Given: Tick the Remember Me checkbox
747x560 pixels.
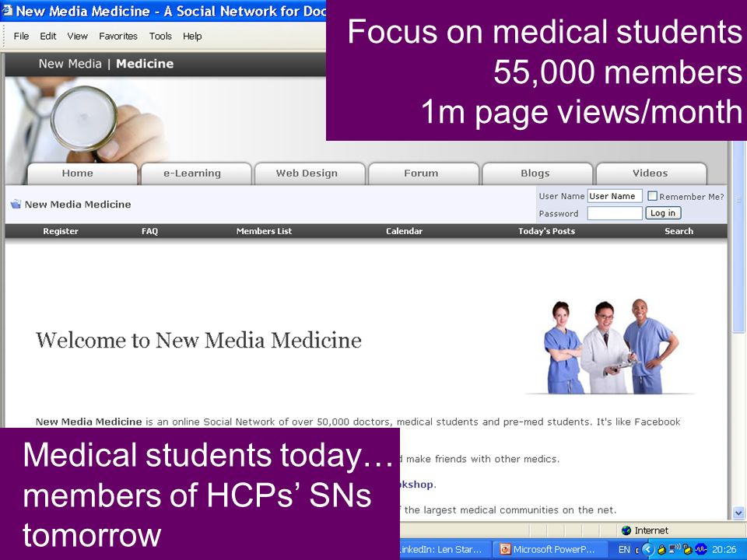Looking at the screenshot, I should [x=652, y=196].
